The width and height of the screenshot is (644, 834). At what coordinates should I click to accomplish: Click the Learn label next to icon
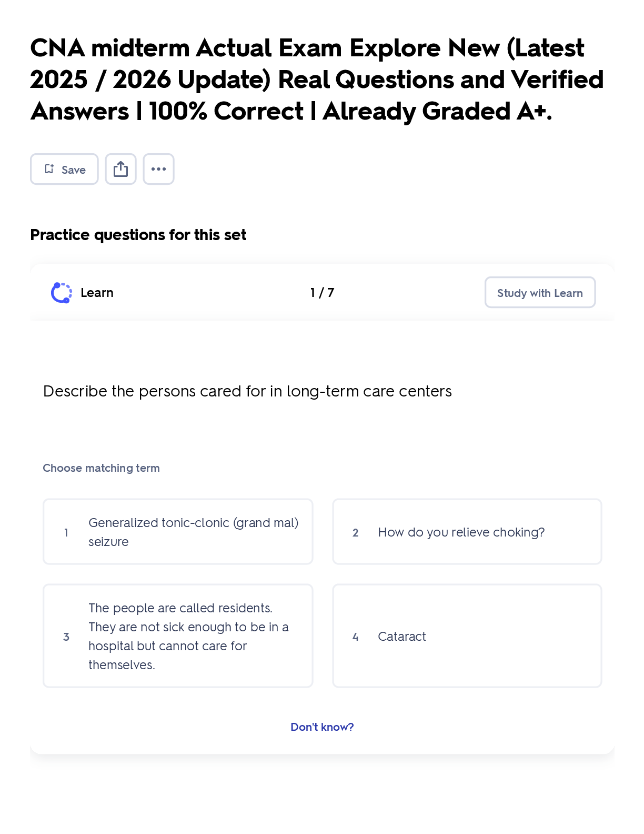tap(97, 293)
